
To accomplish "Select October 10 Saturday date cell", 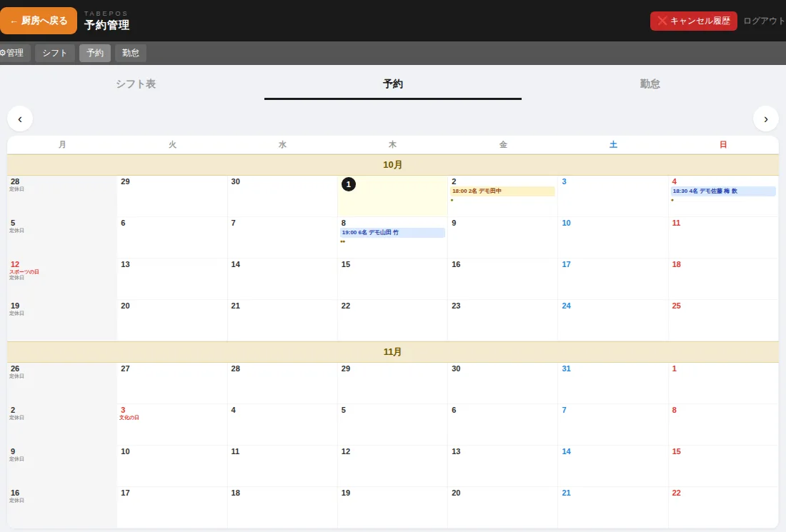I will [613, 238].
